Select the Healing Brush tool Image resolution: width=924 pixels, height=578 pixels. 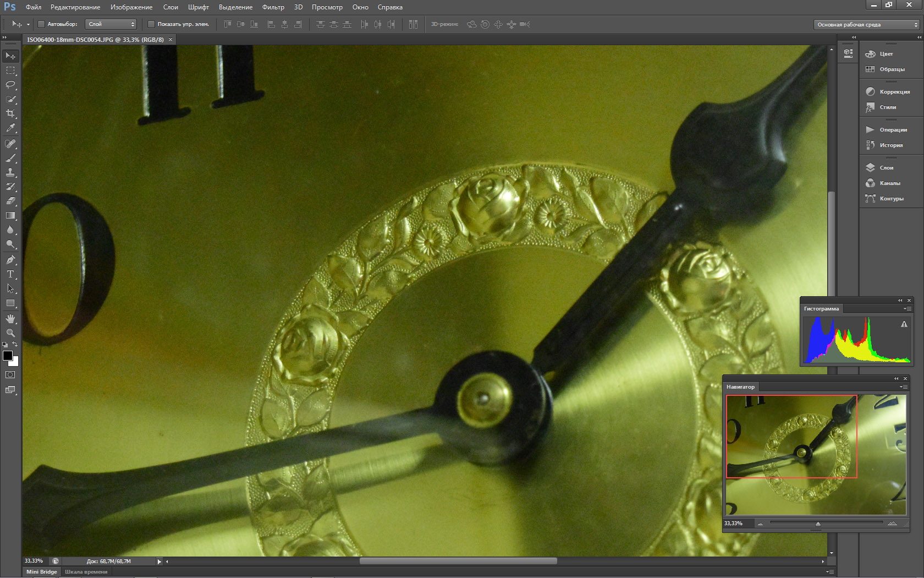[10, 144]
